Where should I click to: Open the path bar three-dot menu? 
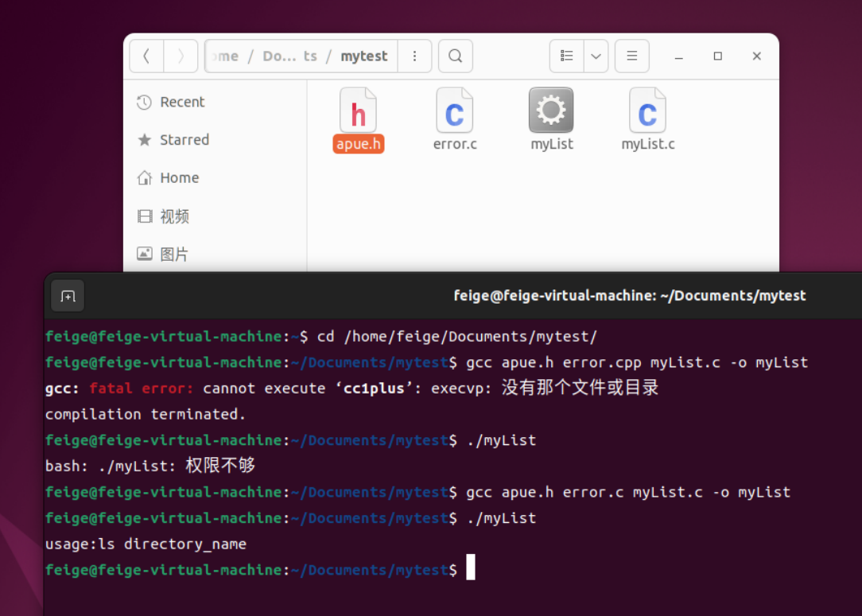click(x=414, y=56)
